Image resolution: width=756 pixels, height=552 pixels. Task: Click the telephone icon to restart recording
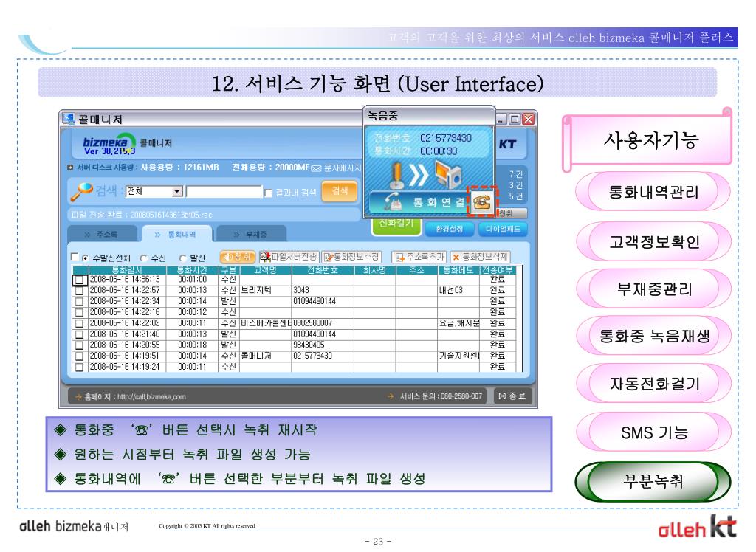[481, 202]
